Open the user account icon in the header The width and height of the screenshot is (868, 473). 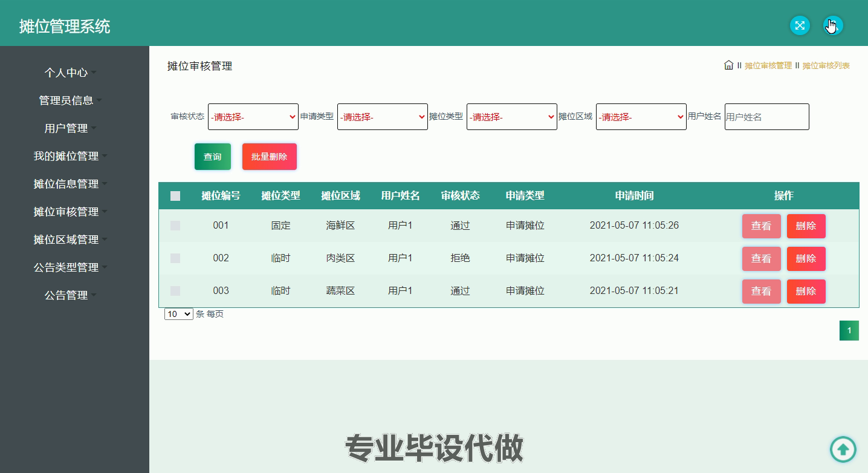point(833,25)
